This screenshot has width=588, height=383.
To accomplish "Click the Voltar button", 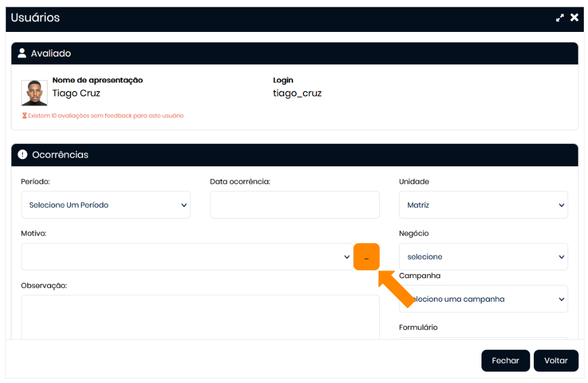I will click(556, 361).
